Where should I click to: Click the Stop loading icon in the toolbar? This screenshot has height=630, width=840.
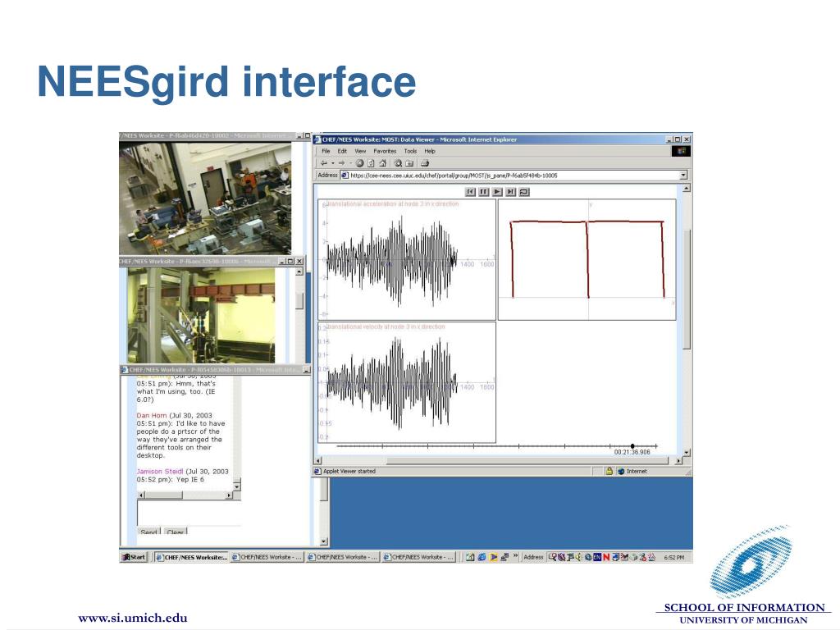[x=360, y=163]
